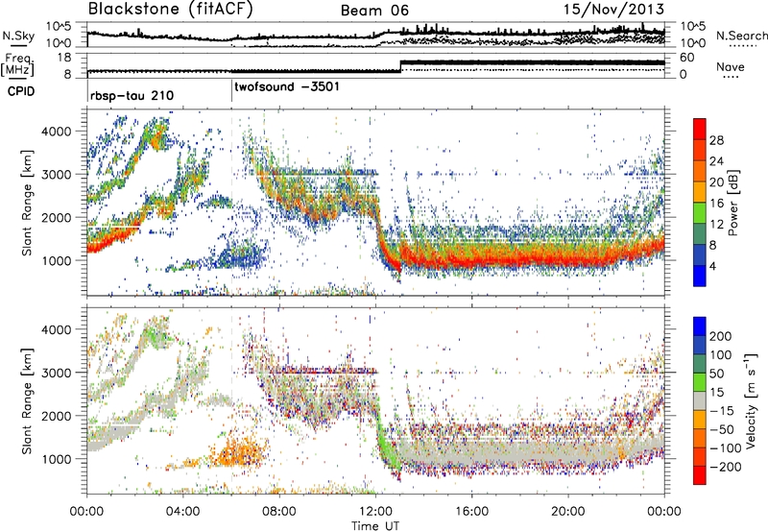Image resolution: width=768 pixels, height=532 pixels.
Task: Click the 'Velocity [m s-1]' color bar label
Action: click(752, 401)
